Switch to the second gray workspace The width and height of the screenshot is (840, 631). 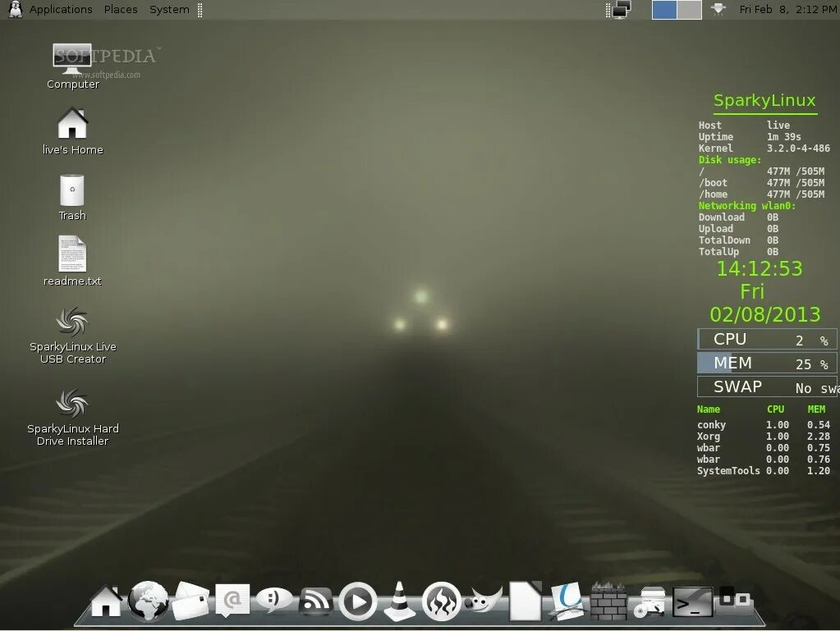690,10
